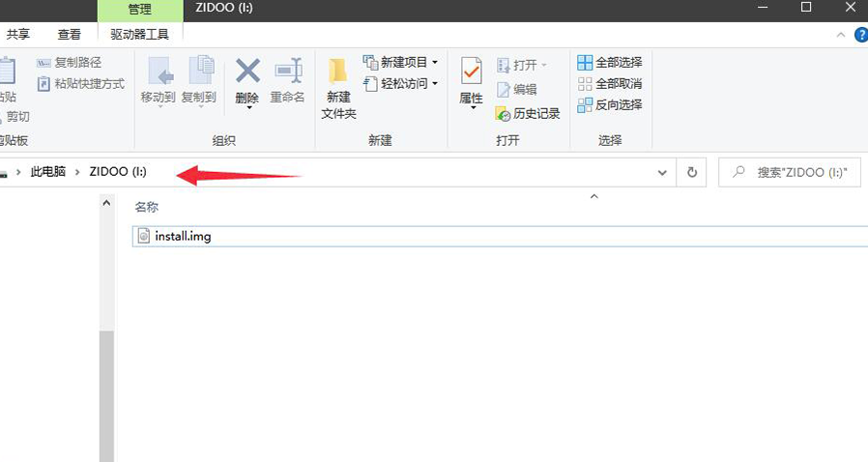Open the Easy access (轻松访问) dropdown
Screen dimensions: 868x462
click(x=401, y=83)
